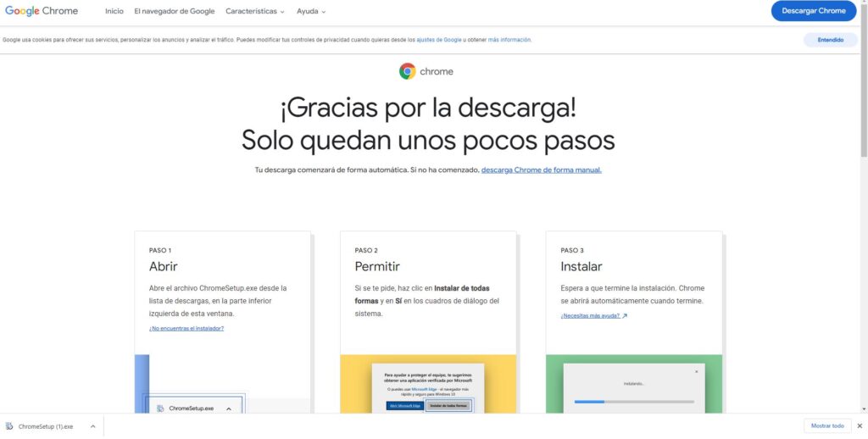Click ChromeSetup (1).exe file icon in download bar
The image size is (868, 439).
click(x=8, y=426)
